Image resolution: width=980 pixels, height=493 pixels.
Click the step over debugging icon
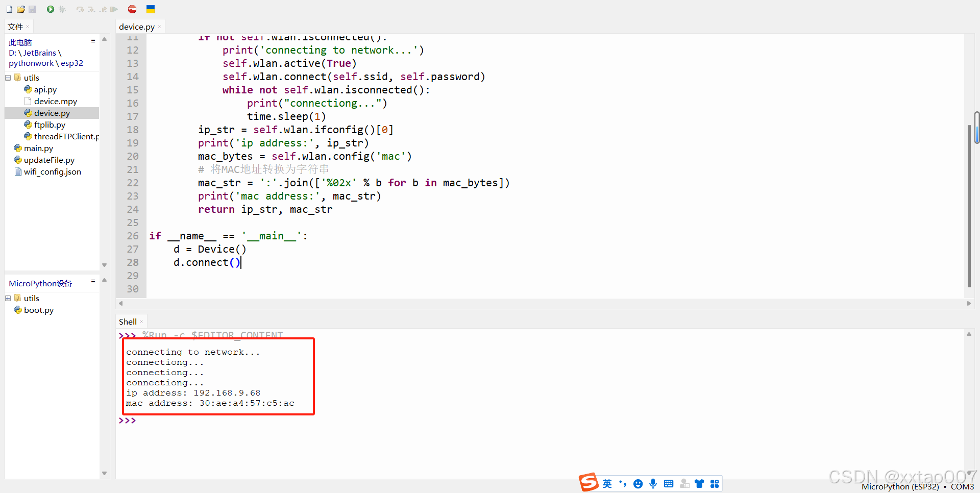(x=80, y=9)
